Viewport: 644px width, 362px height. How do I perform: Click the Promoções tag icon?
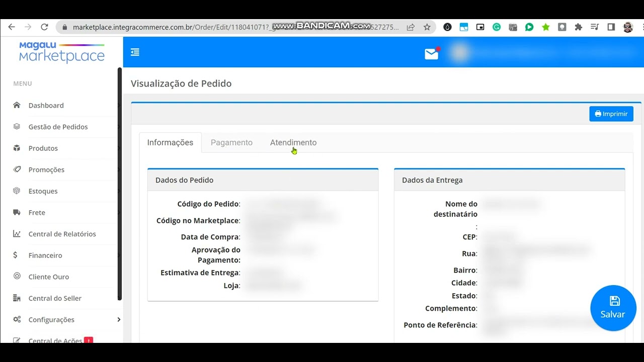[x=17, y=169]
